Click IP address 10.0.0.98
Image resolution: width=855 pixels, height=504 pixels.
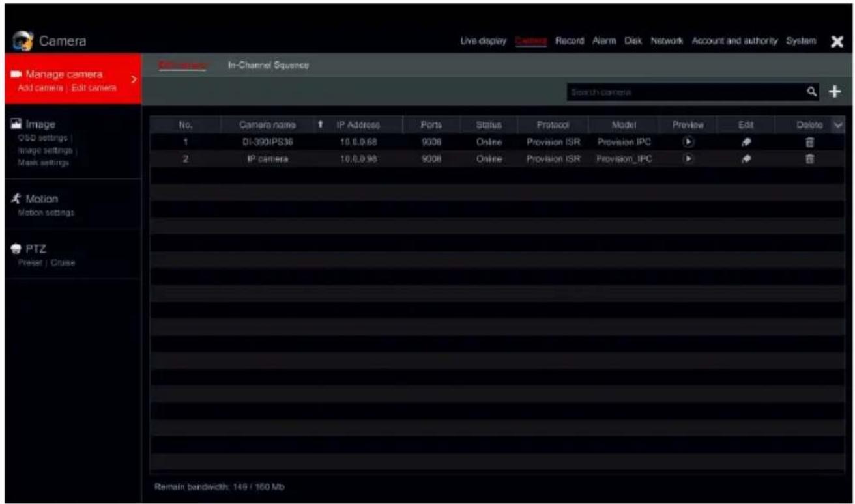(358, 158)
